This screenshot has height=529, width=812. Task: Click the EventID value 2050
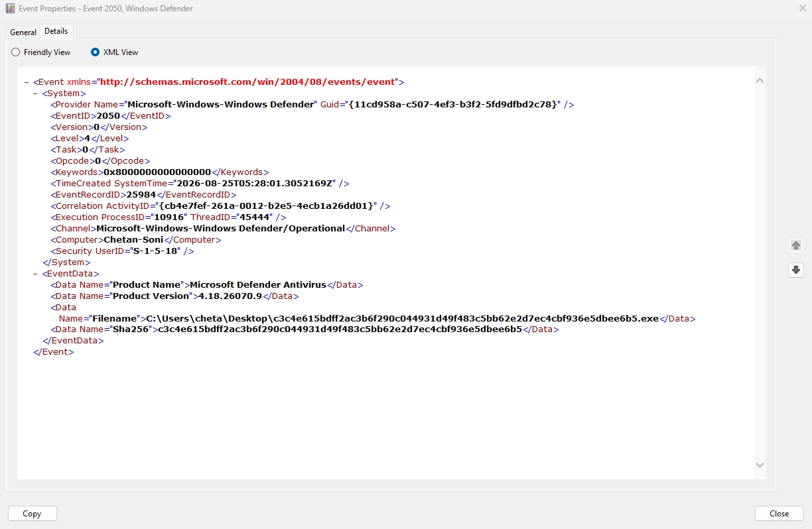tap(108, 116)
